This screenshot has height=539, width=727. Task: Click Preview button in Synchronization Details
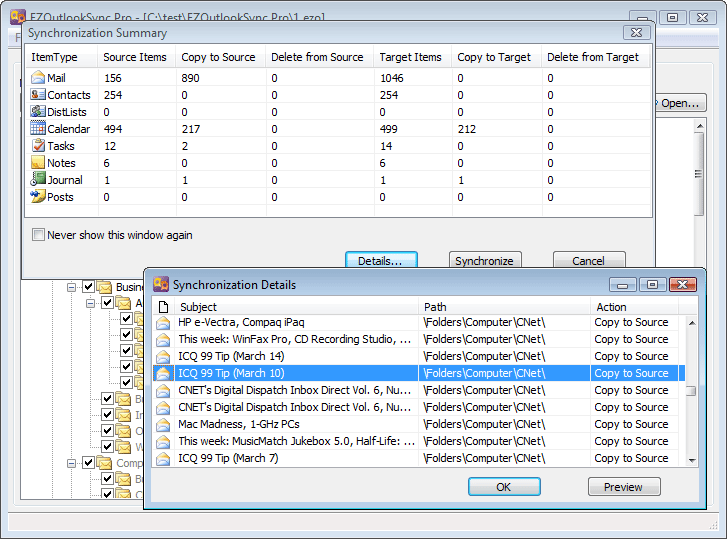(624, 487)
